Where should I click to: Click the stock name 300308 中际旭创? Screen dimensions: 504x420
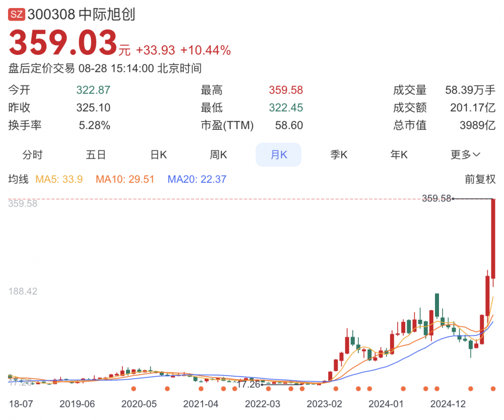[x=81, y=15]
